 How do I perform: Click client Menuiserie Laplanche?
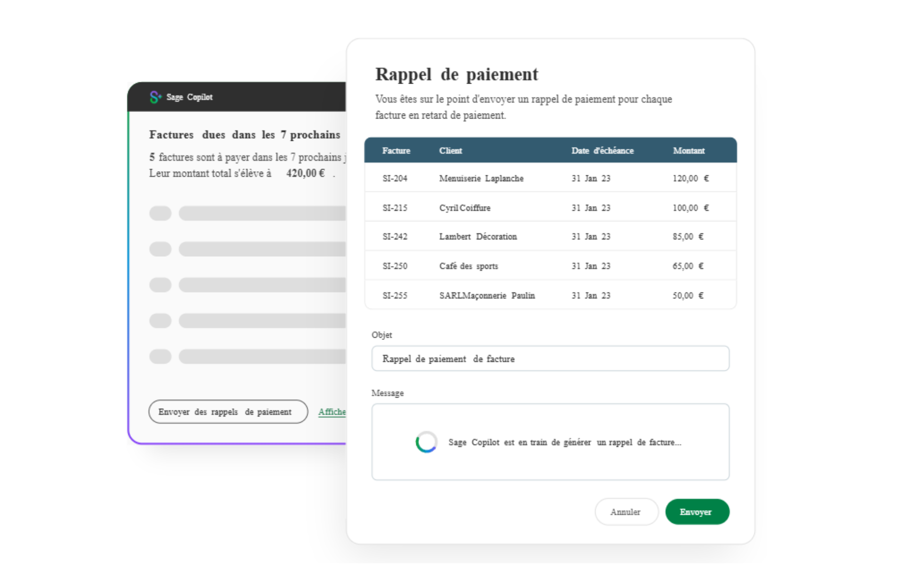click(x=481, y=178)
